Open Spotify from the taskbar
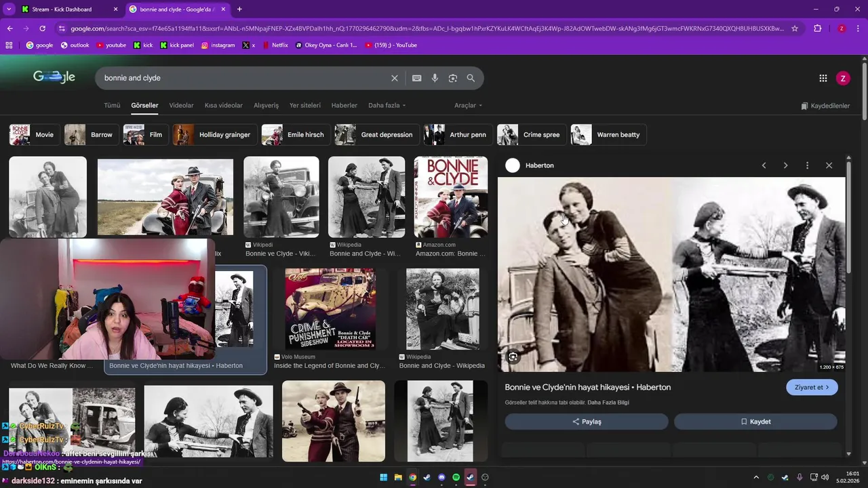 pyautogui.click(x=456, y=477)
